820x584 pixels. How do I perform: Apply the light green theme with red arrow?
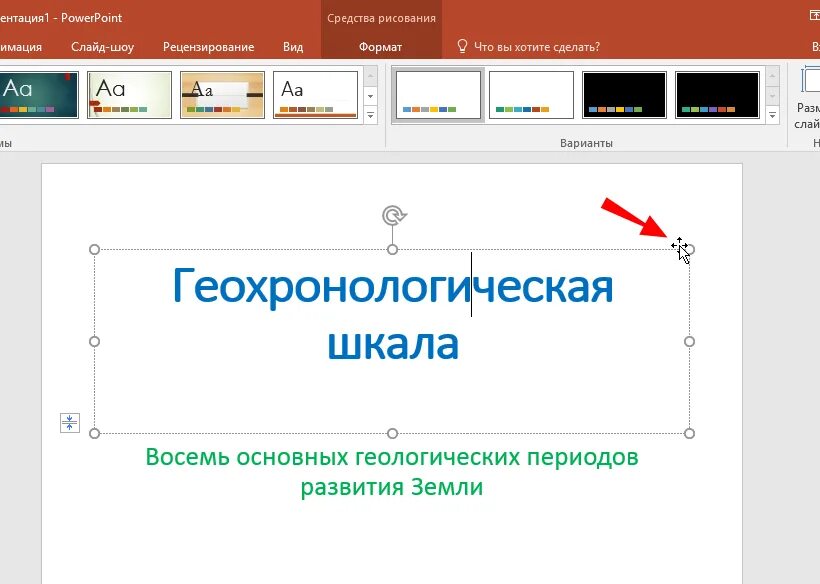tap(129, 95)
